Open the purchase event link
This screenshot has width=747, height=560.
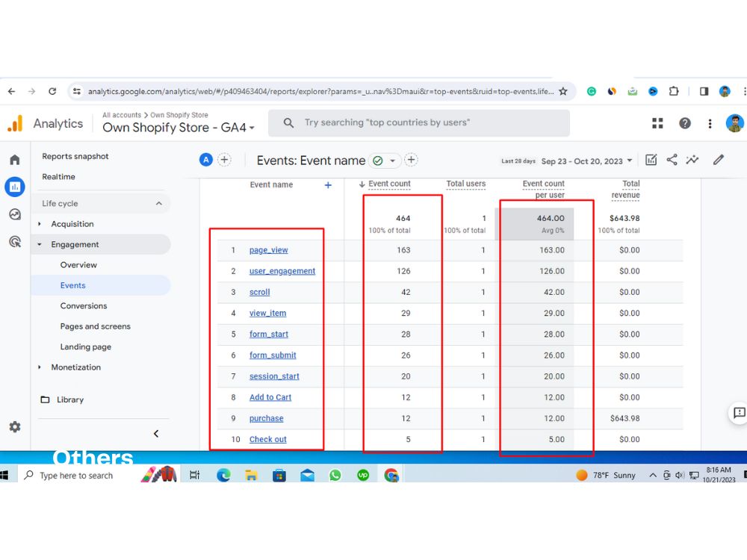267,418
